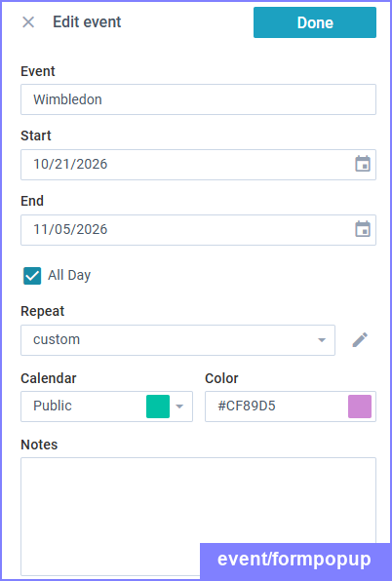Select the Public calendar text in combo
Image resolution: width=392 pixels, height=581 pixels.
click(x=53, y=406)
